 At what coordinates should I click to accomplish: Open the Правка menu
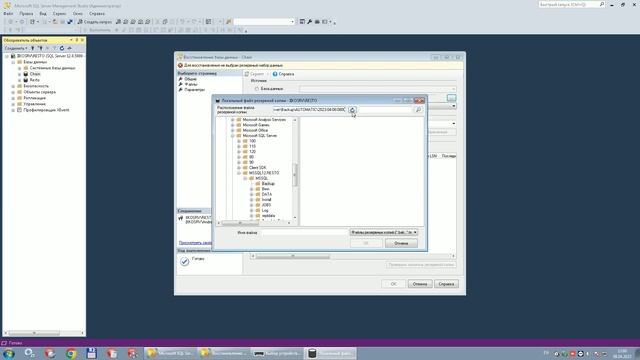point(26,13)
